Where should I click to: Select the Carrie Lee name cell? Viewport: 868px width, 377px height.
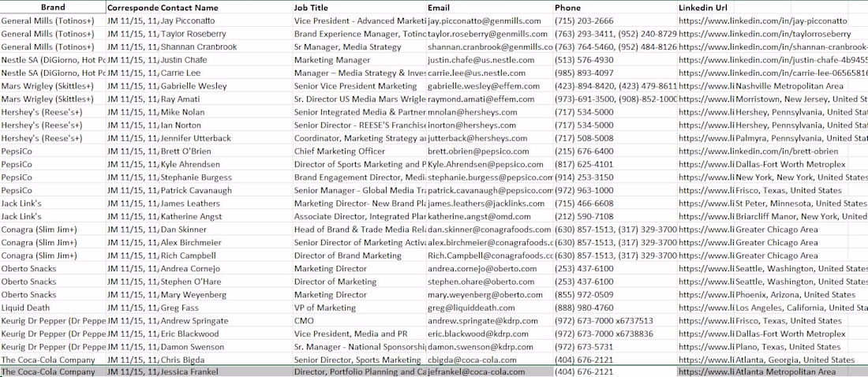tap(226, 73)
